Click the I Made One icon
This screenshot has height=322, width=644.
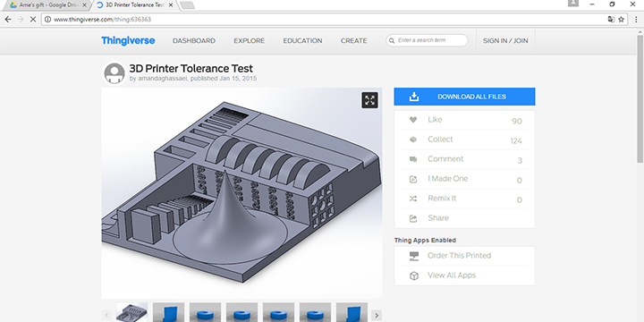click(x=413, y=179)
